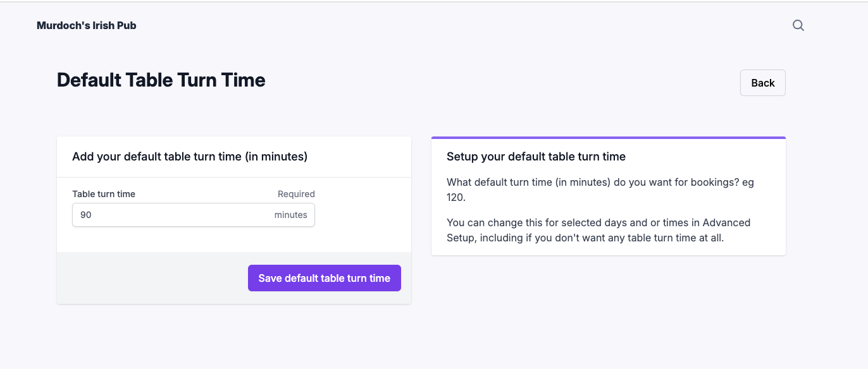868x369 pixels.
Task: Click the "minutes" suffix inside the input
Action: [291, 215]
